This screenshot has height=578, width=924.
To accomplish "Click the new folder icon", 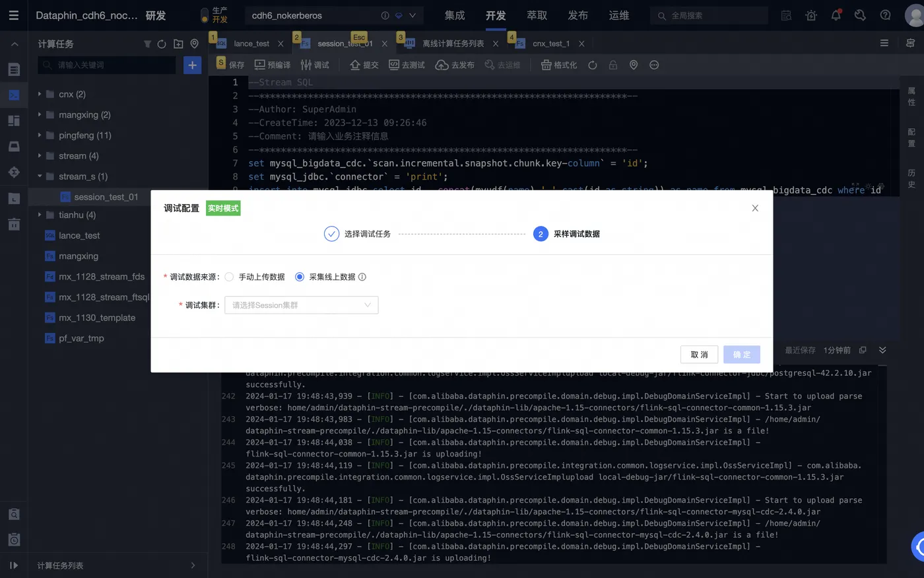I will coord(178,44).
